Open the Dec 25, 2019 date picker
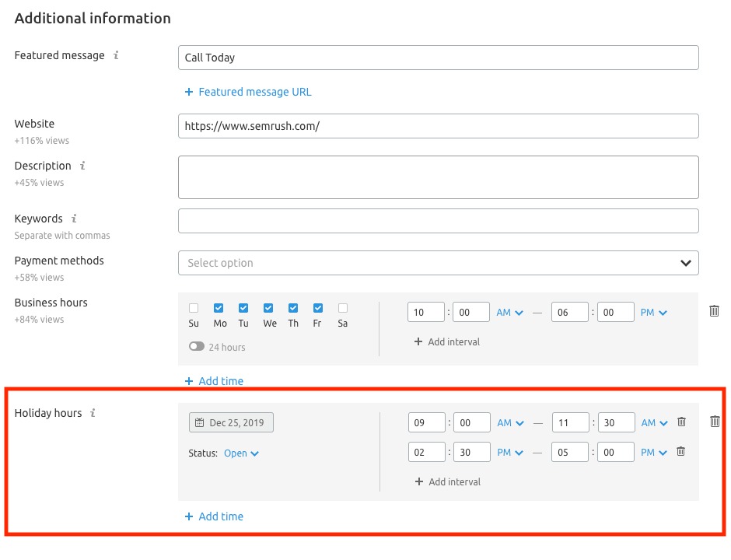This screenshot has height=560, width=731. tap(231, 422)
